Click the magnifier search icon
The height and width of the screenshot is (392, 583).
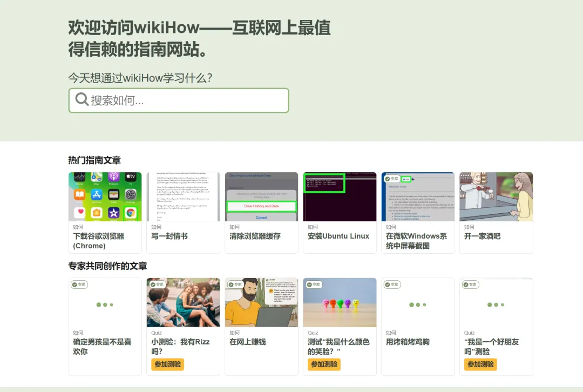tap(82, 99)
